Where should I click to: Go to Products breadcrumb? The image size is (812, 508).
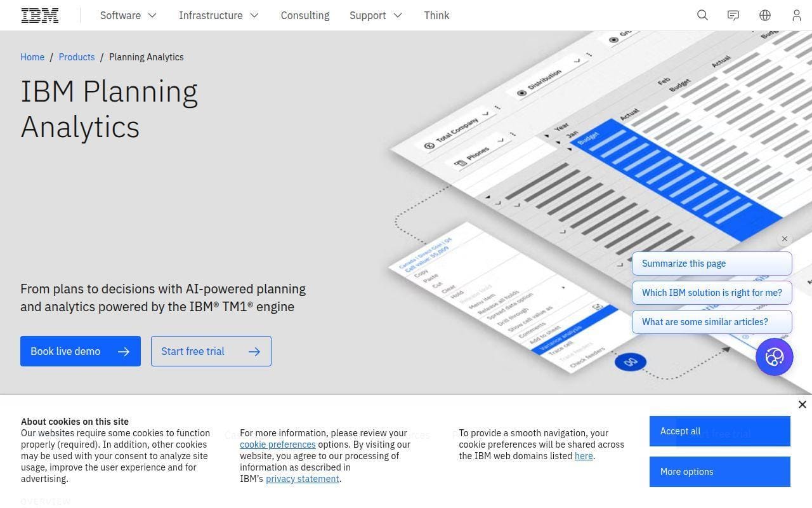coord(77,57)
